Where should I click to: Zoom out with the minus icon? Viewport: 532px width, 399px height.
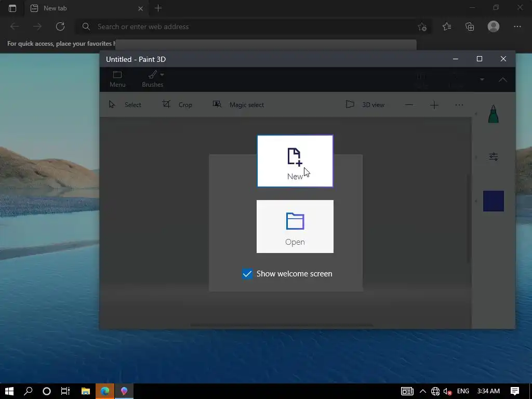coord(409,105)
